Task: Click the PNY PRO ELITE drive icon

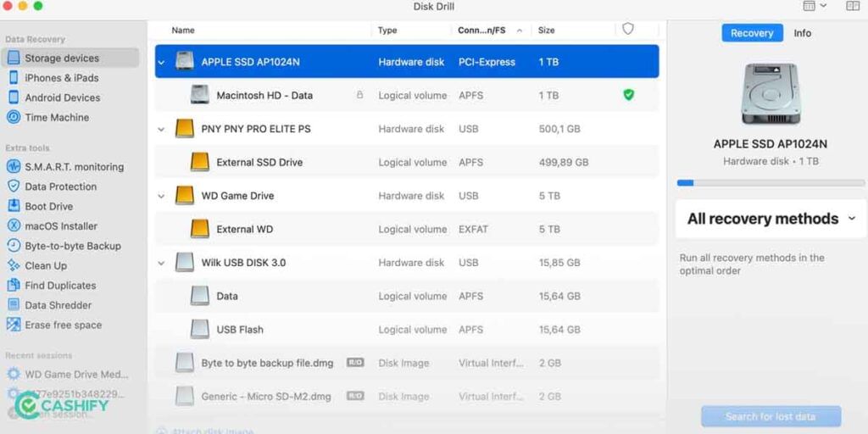Action: (x=184, y=129)
